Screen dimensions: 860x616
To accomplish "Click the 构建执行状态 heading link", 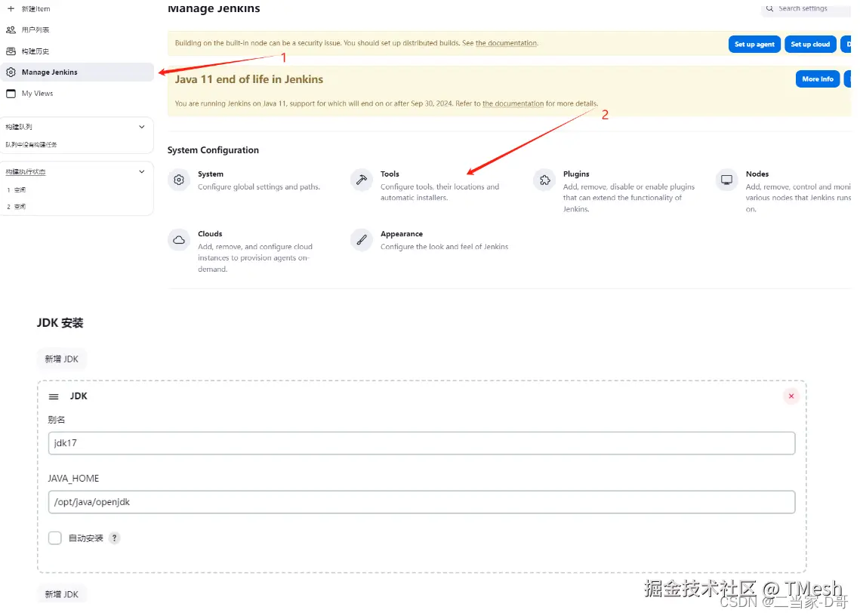I will tap(26, 171).
